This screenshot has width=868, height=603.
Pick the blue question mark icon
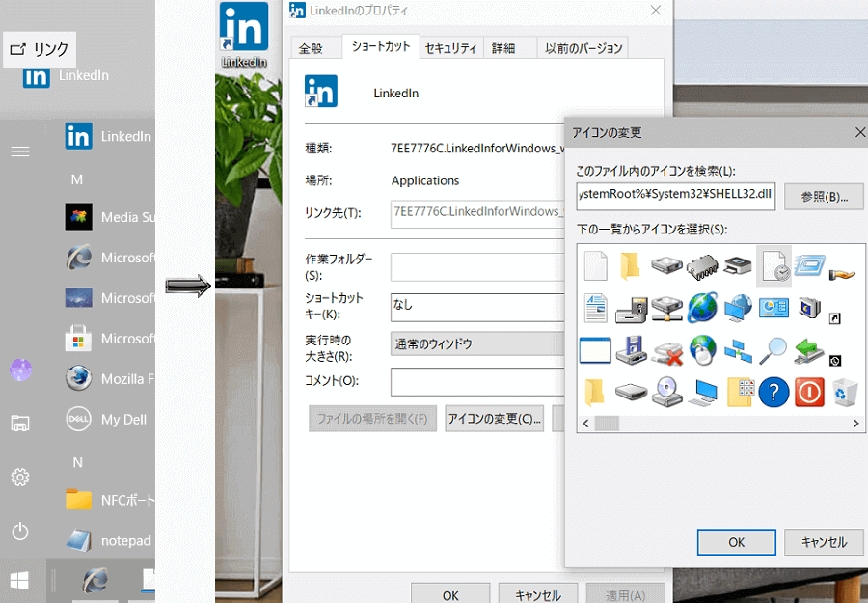coord(773,393)
